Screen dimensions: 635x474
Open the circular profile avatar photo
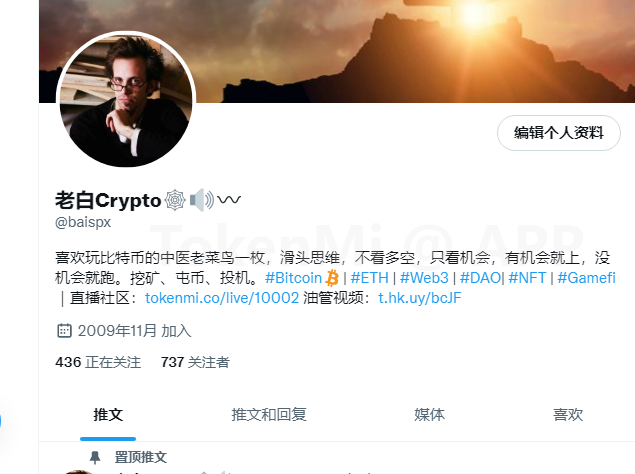point(126,99)
